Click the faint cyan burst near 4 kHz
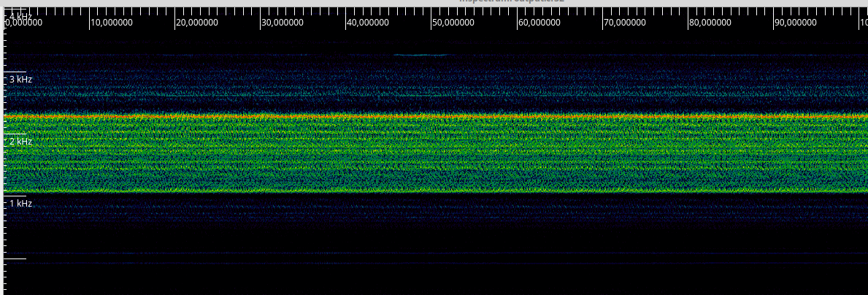Image resolution: width=868 pixels, height=295 pixels. point(423,55)
